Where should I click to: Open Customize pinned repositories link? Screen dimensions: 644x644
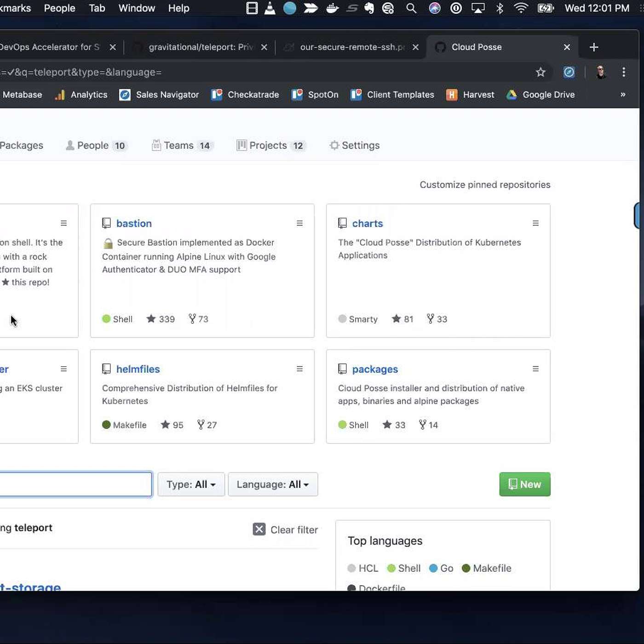[485, 184]
